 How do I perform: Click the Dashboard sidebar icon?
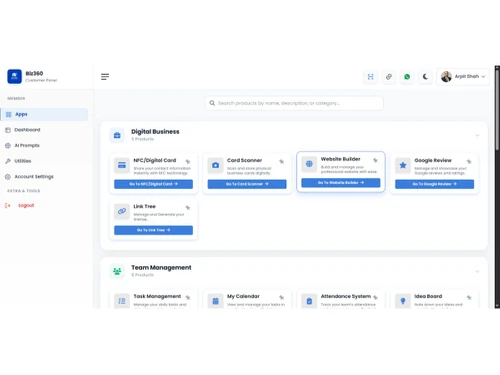(8, 130)
